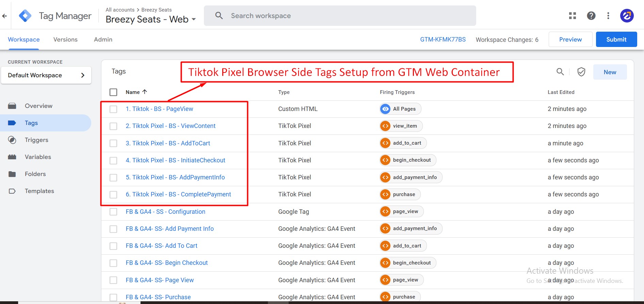Open the Tiktok Pixel CompletePayment tag
Image resolution: width=644 pixels, height=304 pixels.
(x=178, y=194)
